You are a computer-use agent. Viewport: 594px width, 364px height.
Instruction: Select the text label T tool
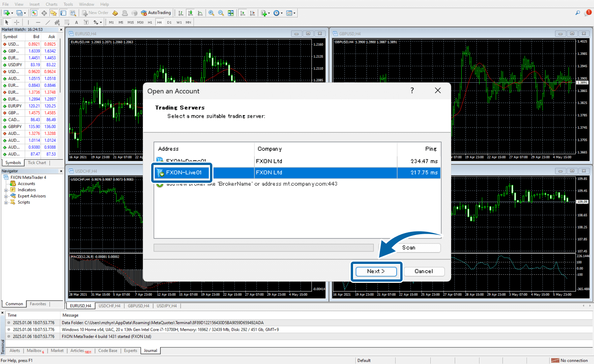tap(86, 22)
